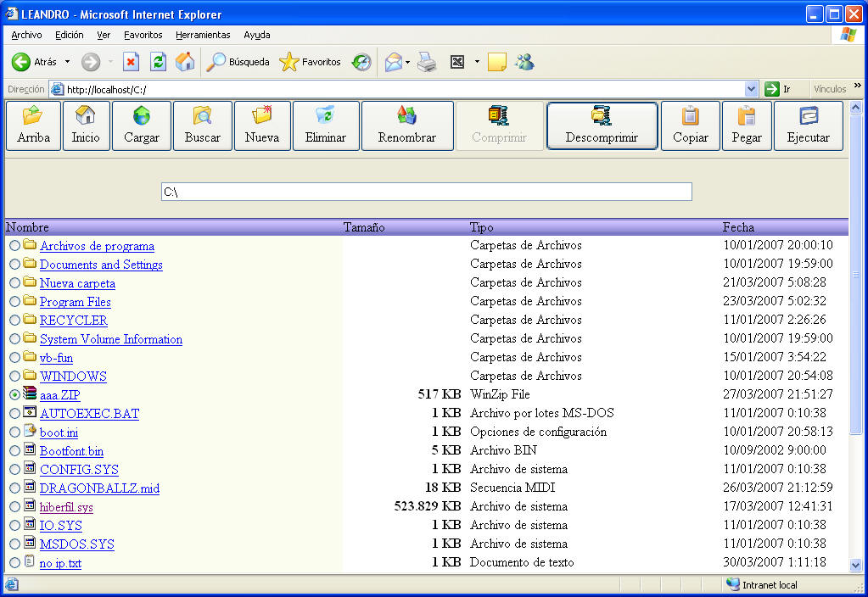Select the aaa.ZIP radio button
The height and width of the screenshot is (597, 868).
[x=14, y=395]
